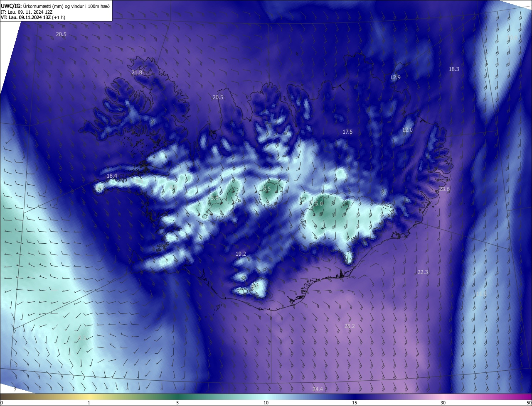Select the 'IT: Lau. 09. 11. 2024 12Z' line
This screenshot has width=532, height=406.
point(27,12)
